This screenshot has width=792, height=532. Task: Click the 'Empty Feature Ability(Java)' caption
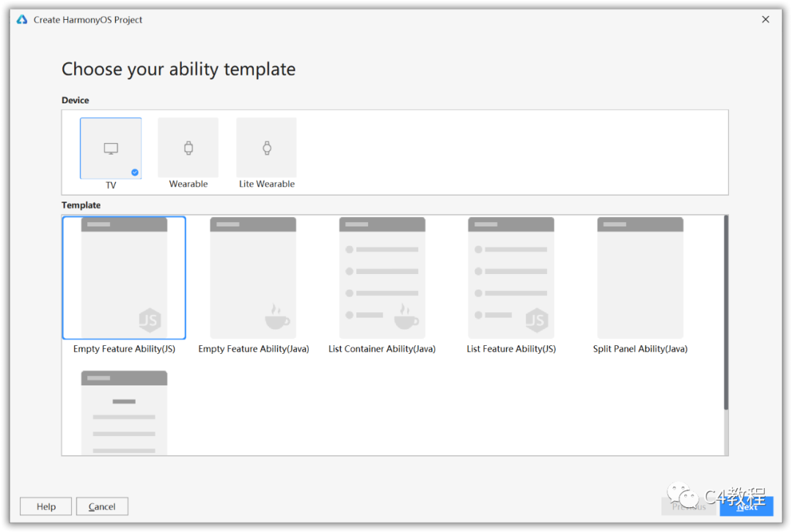click(x=254, y=349)
